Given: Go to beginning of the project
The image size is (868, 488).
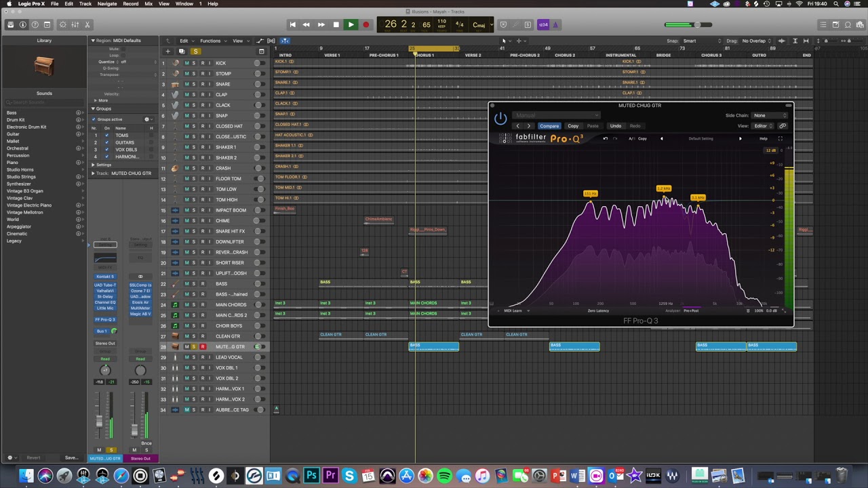Looking at the screenshot, I should click(x=292, y=24).
